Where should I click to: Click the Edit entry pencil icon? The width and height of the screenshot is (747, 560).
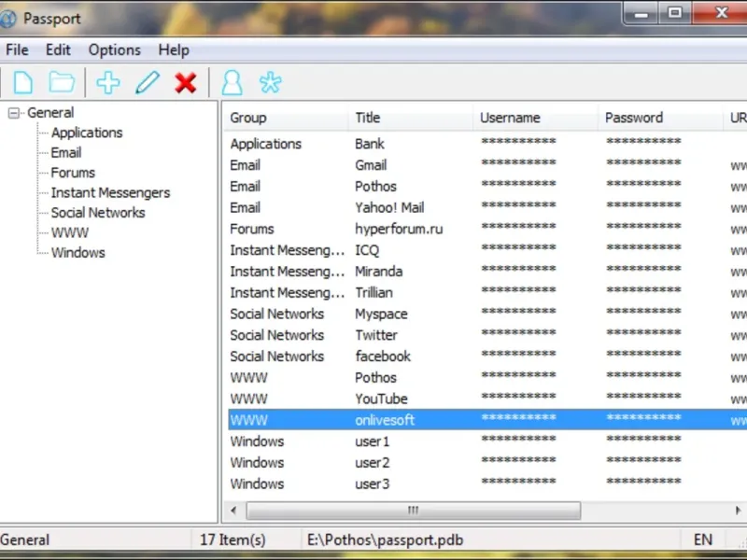click(148, 83)
